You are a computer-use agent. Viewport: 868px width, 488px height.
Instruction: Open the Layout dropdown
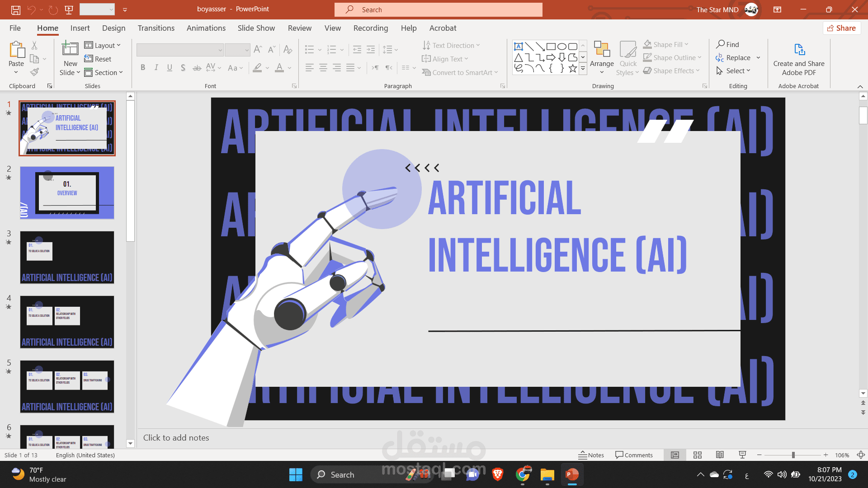pyautogui.click(x=103, y=45)
